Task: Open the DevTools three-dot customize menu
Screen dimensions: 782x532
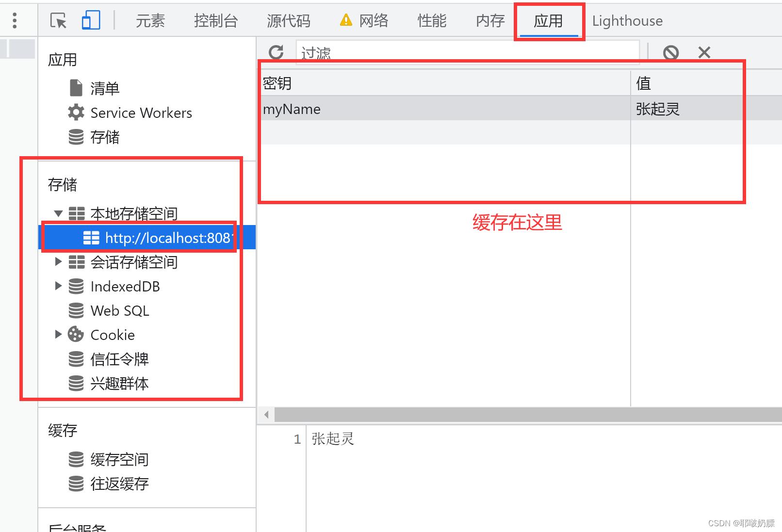Action: (15, 20)
